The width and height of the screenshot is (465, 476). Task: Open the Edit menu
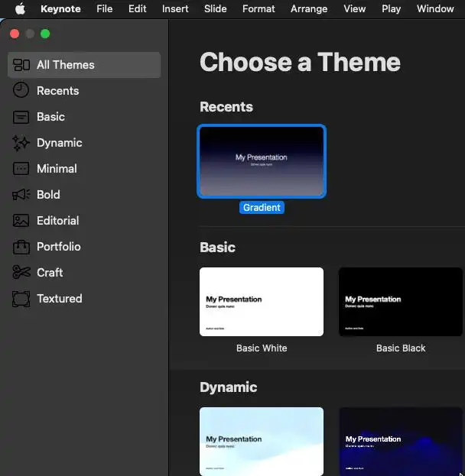(x=138, y=9)
